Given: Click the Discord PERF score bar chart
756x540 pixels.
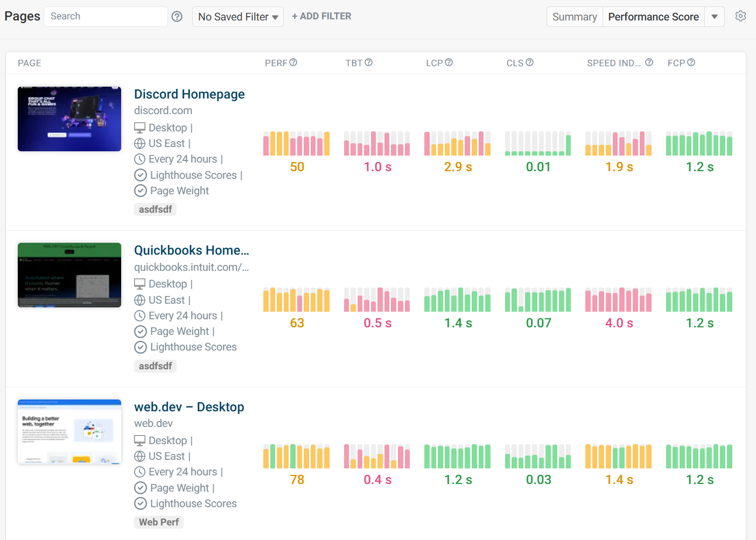Looking at the screenshot, I should click(297, 143).
